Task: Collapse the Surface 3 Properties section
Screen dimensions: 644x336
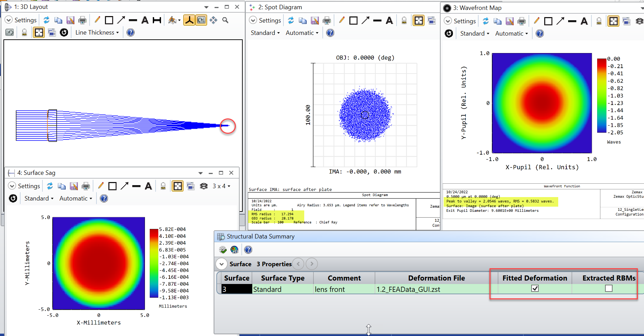Action: coord(222,264)
